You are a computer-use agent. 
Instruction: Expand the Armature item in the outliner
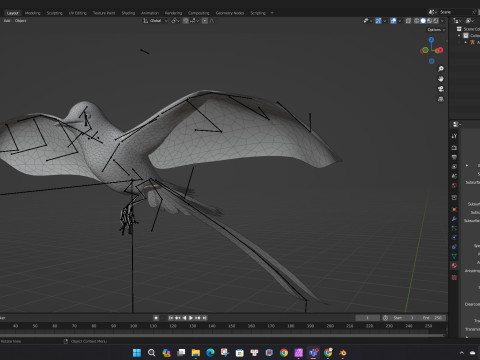click(x=466, y=42)
